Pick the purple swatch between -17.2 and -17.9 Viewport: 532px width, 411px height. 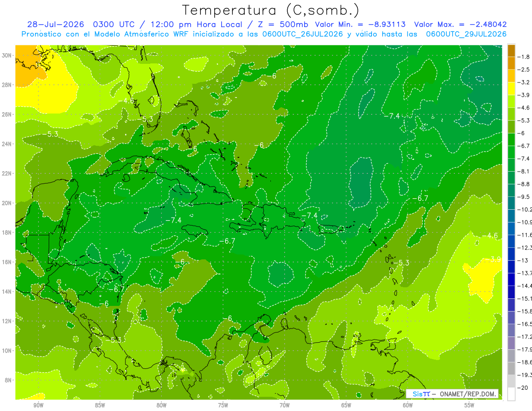(x=511, y=343)
